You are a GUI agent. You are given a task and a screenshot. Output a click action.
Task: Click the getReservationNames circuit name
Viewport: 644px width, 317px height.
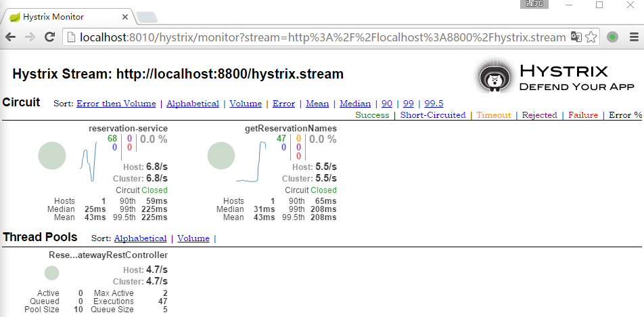click(291, 129)
